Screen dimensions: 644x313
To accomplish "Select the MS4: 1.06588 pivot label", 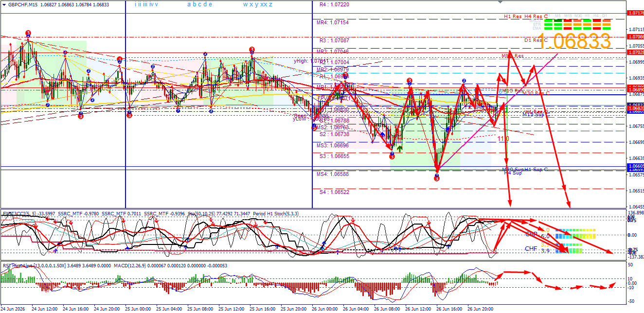I will pyautogui.click(x=333, y=174).
